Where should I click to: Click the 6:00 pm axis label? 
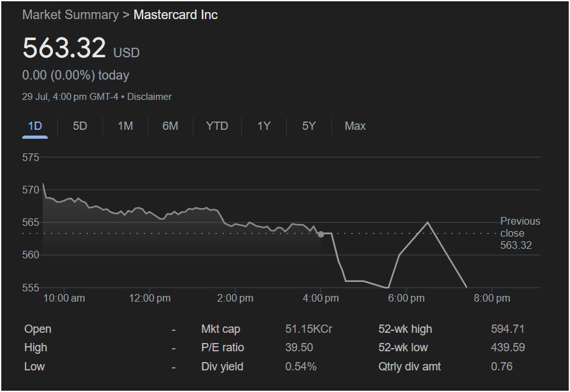point(406,298)
